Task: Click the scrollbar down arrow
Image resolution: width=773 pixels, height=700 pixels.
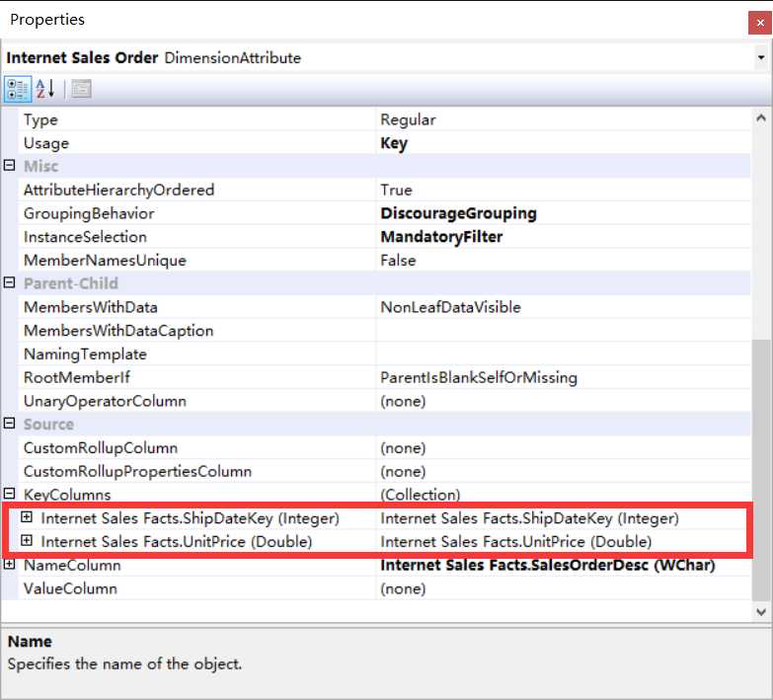Action: click(x=761, y=612)
